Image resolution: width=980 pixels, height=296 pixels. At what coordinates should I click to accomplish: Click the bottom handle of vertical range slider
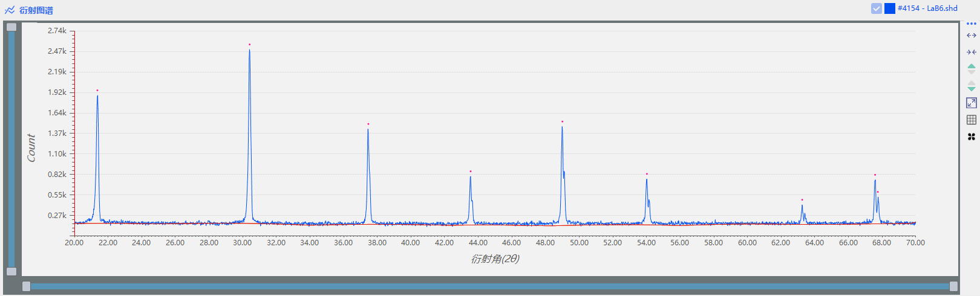[x=11, y=271]
